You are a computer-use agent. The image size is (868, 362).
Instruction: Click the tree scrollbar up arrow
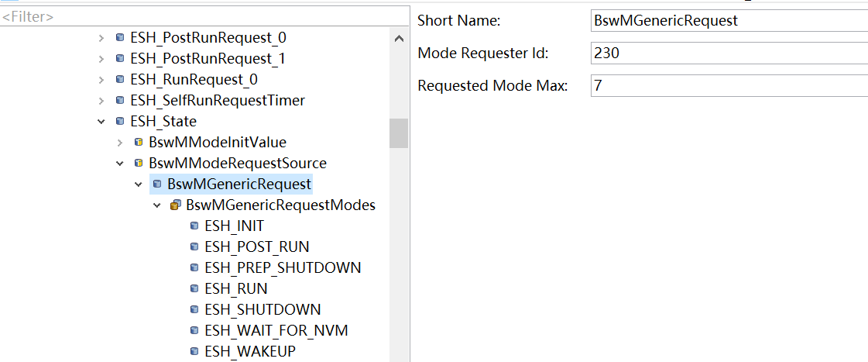[x=399, y=39]
